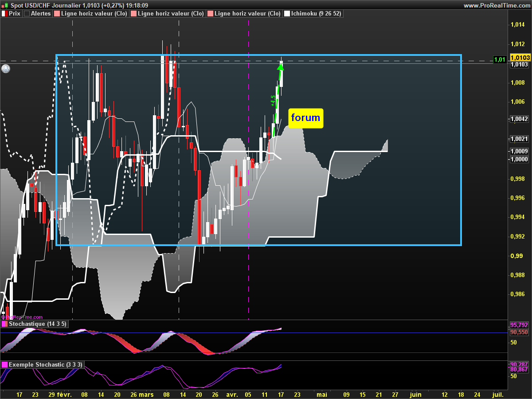Click the Stochastique pink-red color swatch
532x399 pixels.
coord(5,324)
